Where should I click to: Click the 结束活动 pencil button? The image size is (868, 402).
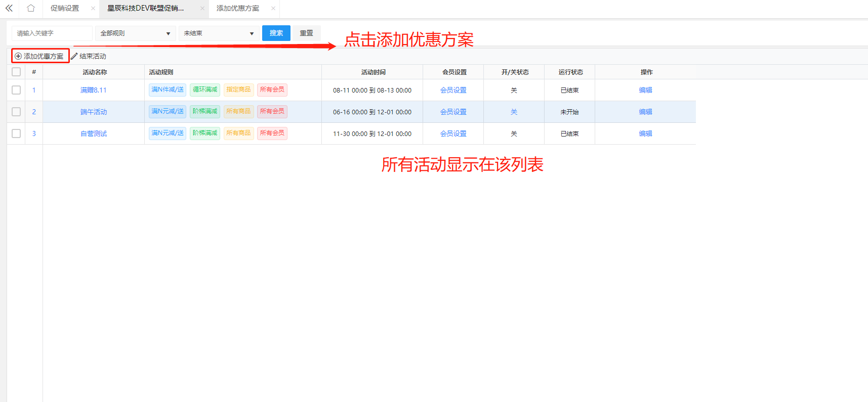[x=89, y=56]
